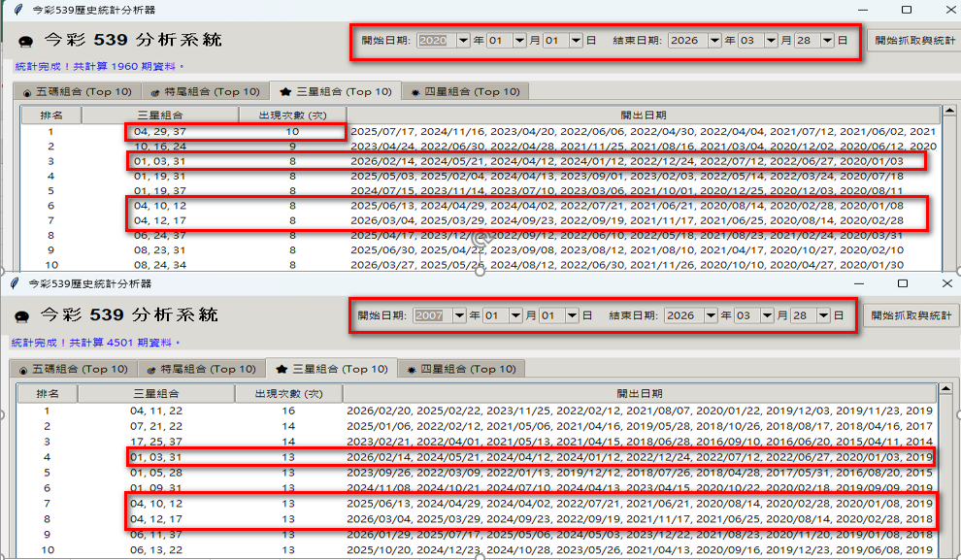Open the start year dropdown showing 2020
The height and width of the screenshot is (560, 961).
462,41
